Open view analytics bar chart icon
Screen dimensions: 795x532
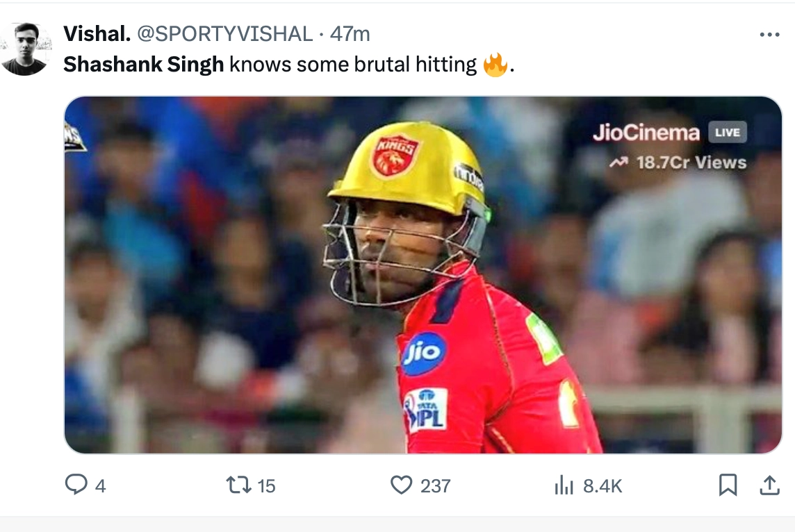coord(564,485)
